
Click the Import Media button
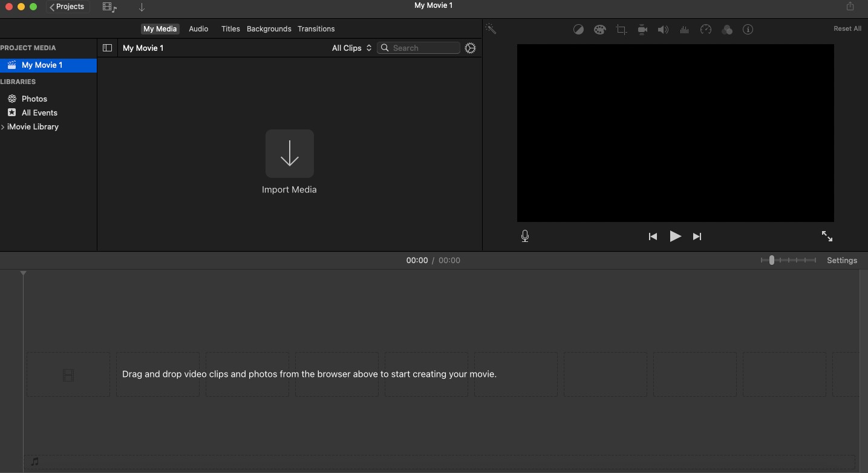[290, 154]
